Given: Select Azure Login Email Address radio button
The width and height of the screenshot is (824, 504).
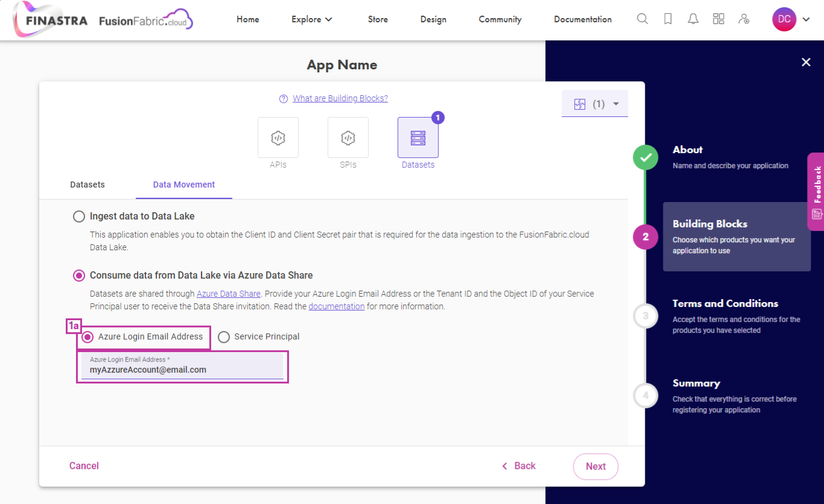Looking at the screenshot, I should point(87,337).
